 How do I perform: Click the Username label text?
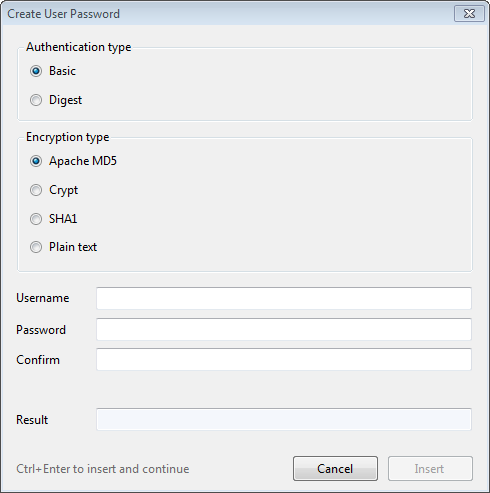pyautogui.click(x=43, y=298)
